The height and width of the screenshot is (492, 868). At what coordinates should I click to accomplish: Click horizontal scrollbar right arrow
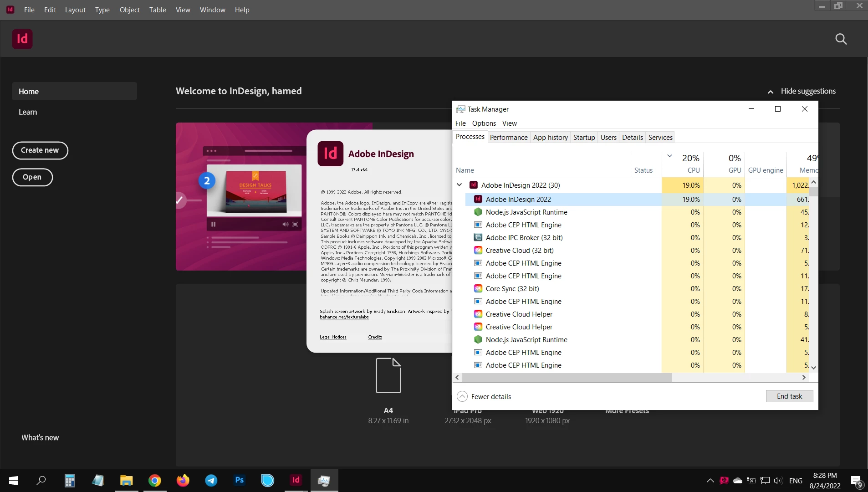click(x=804, y=377)
